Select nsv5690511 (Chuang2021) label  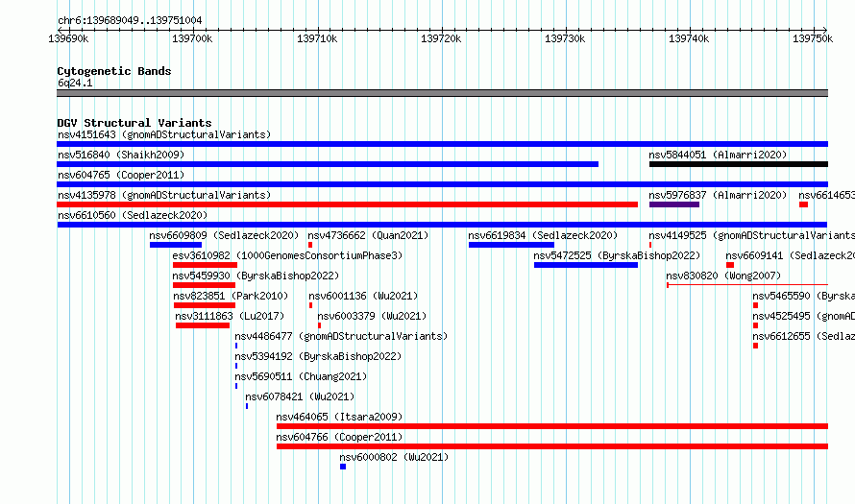(301, 376)
